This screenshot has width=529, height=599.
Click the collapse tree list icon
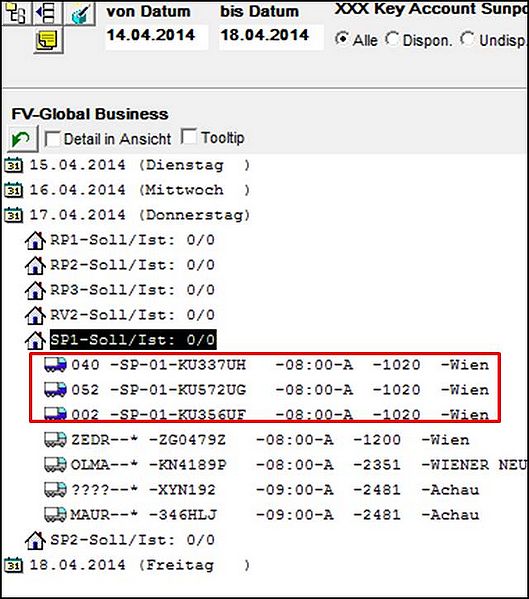(x=47, y=13)
